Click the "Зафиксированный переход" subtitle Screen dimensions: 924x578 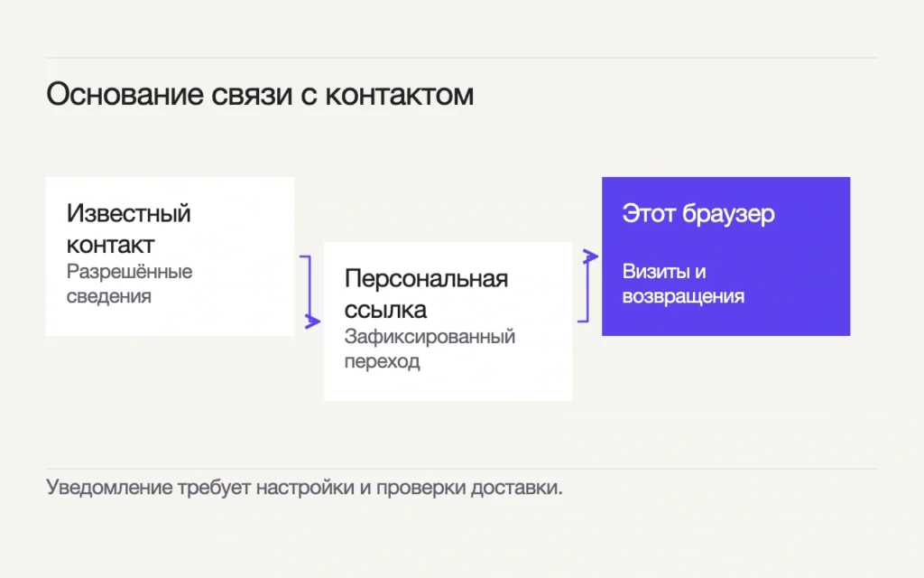coord(430,349)
